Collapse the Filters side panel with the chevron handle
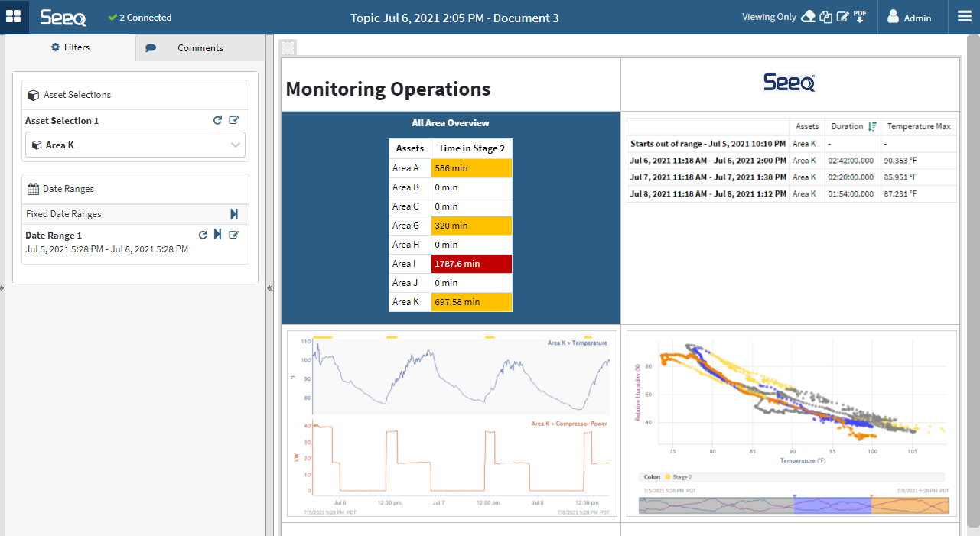The height and width of the screenshot is (536, 980). [x=270, y=288]
